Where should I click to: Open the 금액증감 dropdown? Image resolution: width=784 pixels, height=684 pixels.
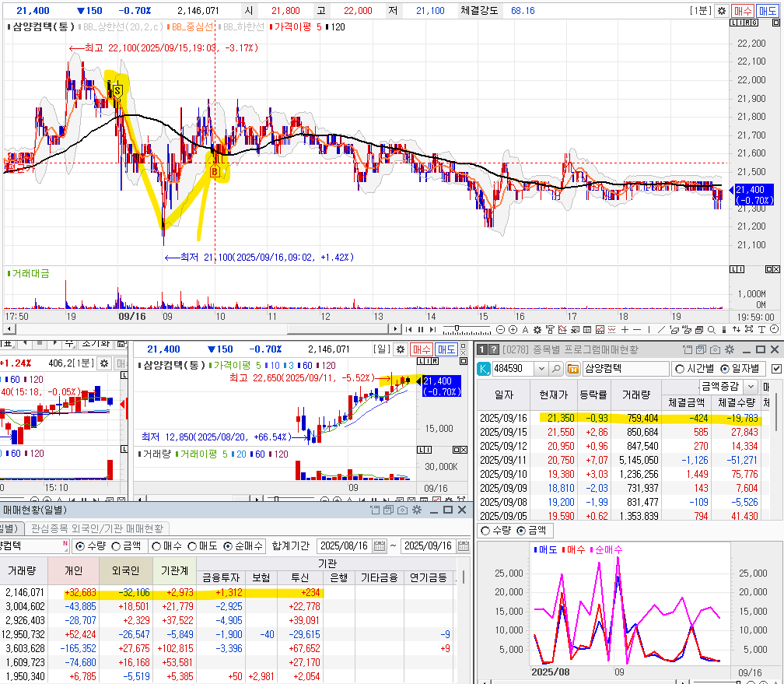coord(751,386)
